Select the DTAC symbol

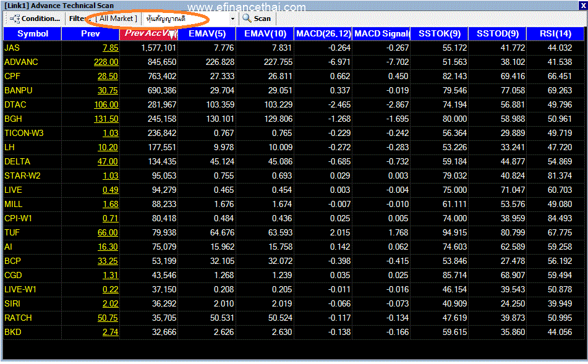(x=15, y=105)
